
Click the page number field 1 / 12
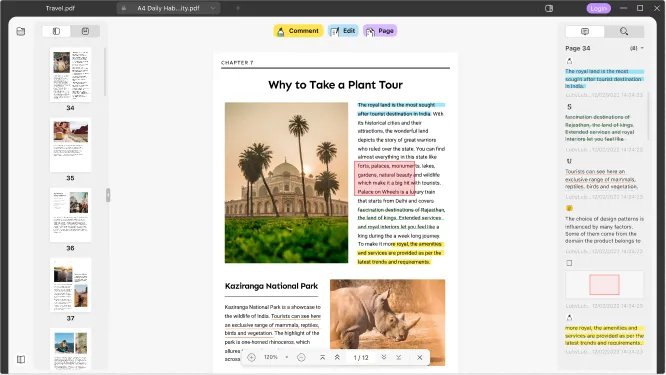pos(361,358)
